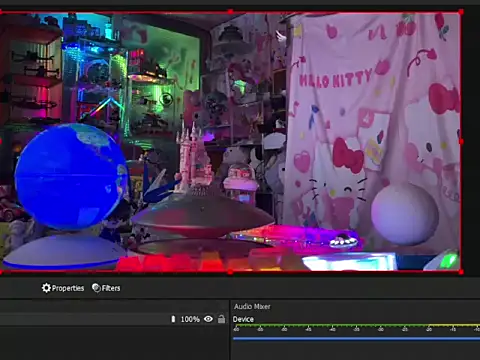Click the bottom-right corner red handle
This screenshot has width=480, height=360.
[x=461, y=272]
